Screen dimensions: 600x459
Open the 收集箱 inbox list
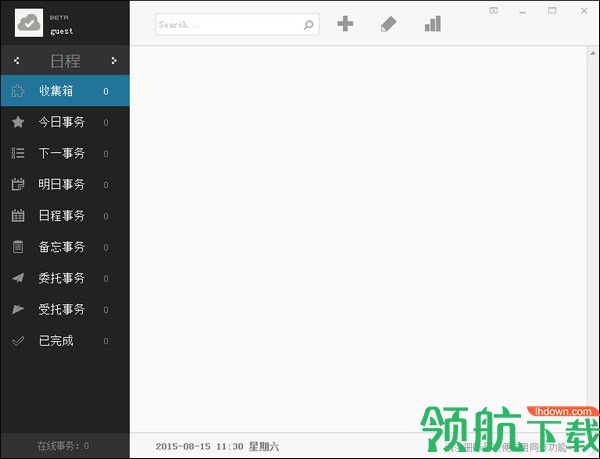(x=65, y=91)
